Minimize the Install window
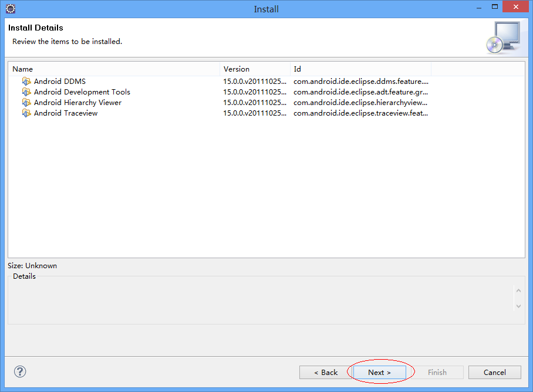The width and height of the screenshot is (533, 392). (479, 8)
